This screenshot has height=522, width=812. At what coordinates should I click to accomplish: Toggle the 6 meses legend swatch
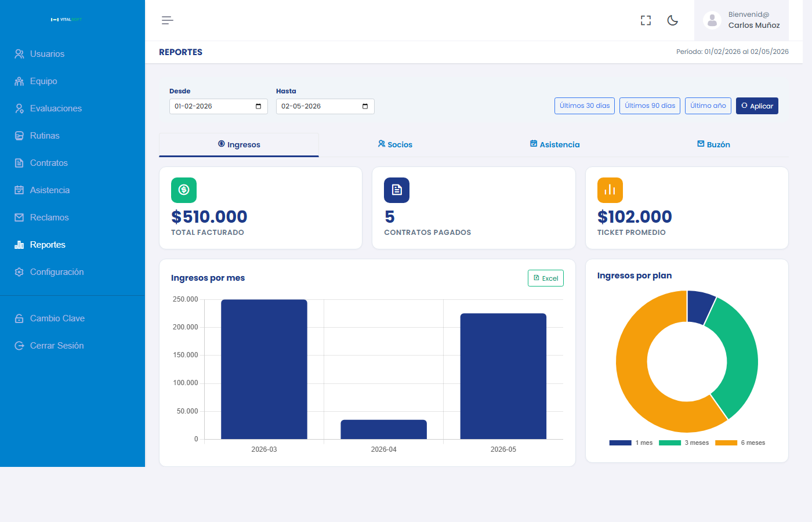726,443
